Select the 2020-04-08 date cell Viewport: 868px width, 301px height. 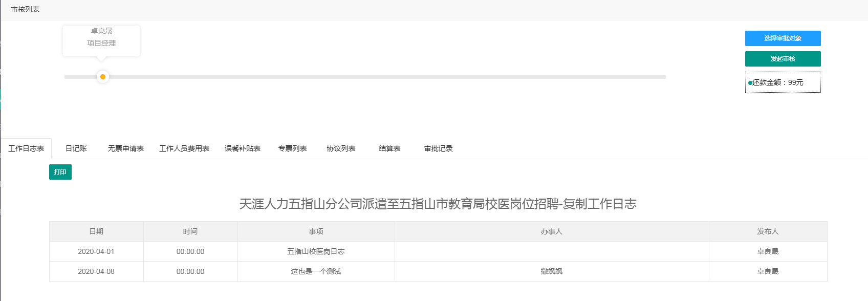(x=96, y=271)
